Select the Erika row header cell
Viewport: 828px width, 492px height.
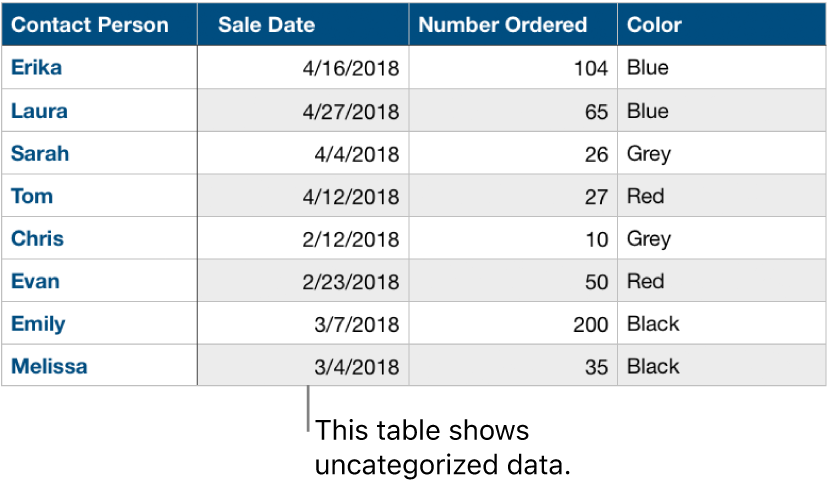pyautogui.click(x=37, y=68)
